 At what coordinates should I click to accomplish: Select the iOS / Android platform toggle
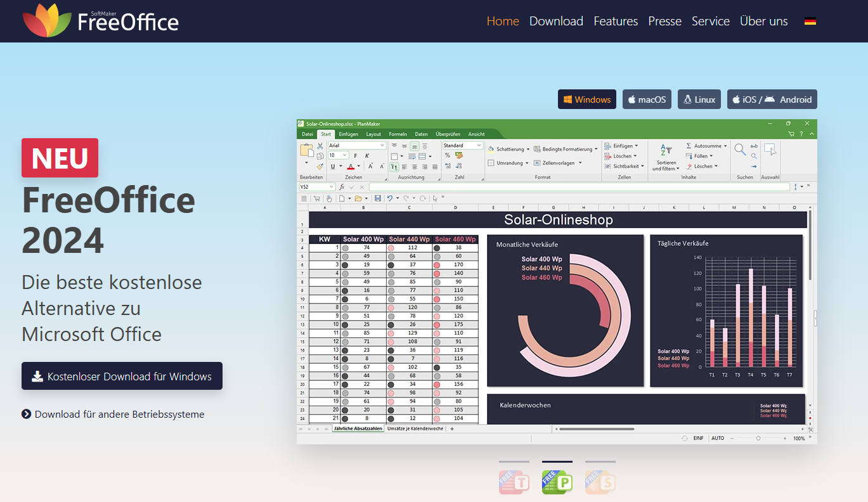click(x=772, y=100)
